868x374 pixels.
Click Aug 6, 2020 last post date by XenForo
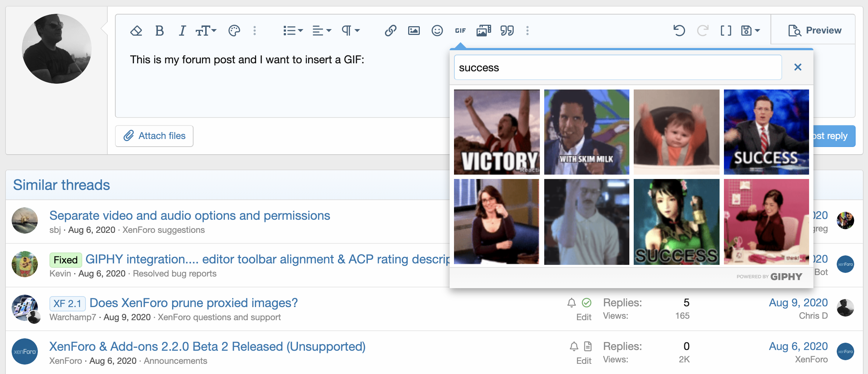(x=798, y=346)
